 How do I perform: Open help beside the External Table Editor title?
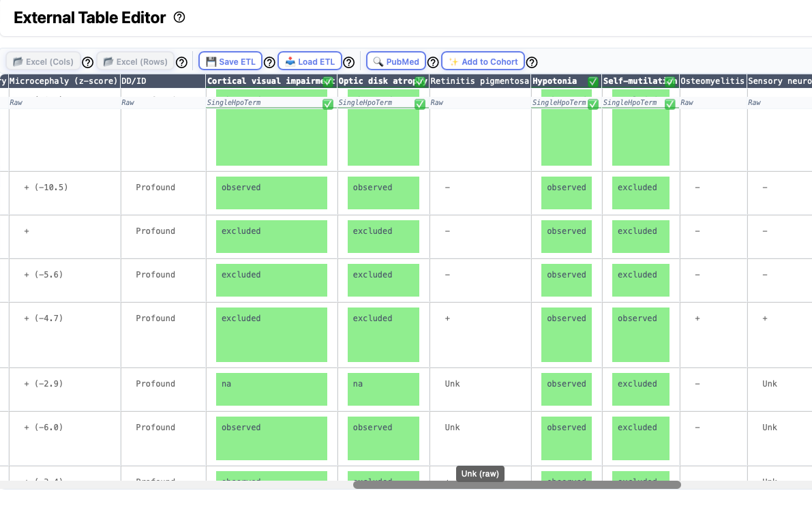pos(179,17)
